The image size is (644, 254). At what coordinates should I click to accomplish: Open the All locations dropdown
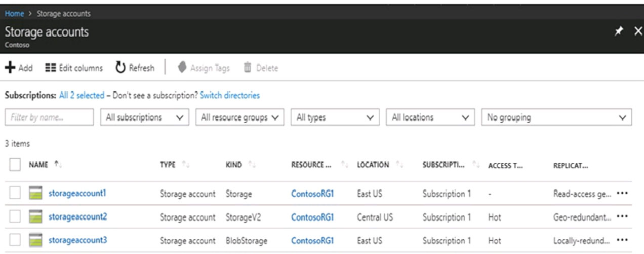tap(430, 117)
